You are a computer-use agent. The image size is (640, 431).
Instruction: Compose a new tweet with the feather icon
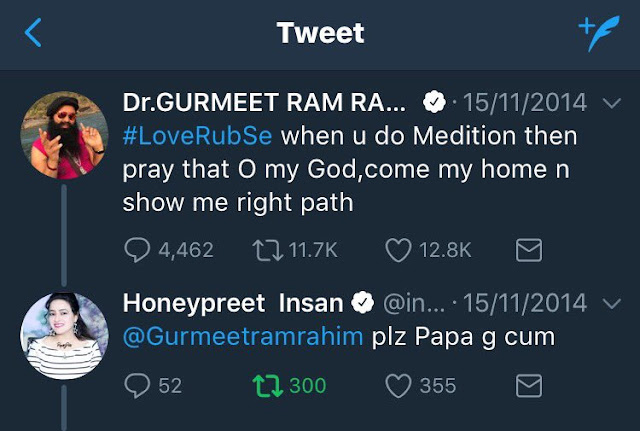tap(600, 33)
